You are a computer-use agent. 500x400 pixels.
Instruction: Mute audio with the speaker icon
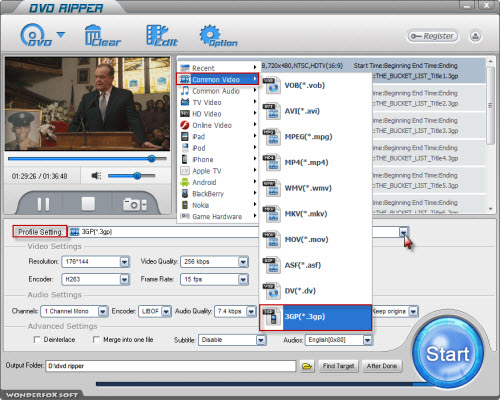(96, 175)
